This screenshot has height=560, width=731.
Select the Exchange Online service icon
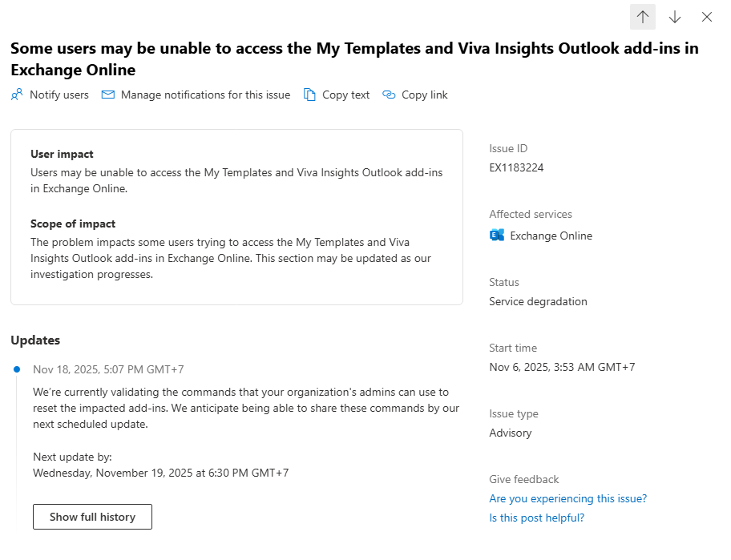coord(496,235)
